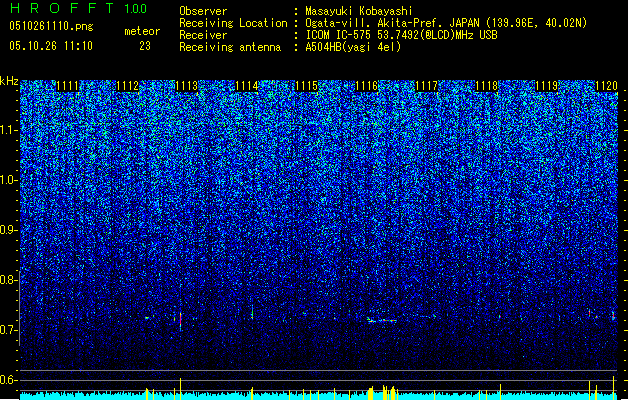Click the 1112 time marker

[x=127, y=86]
